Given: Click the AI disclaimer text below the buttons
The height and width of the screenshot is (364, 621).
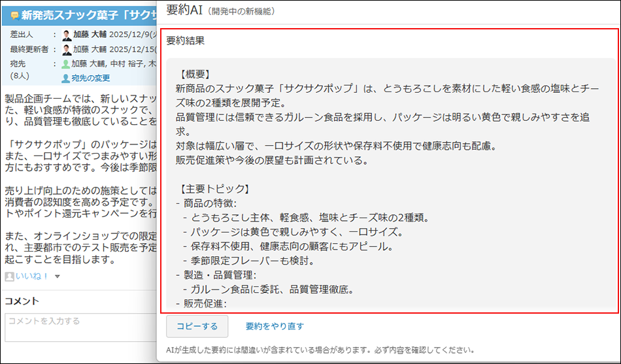Looking at the screenshot, I should tap(320, 350).
